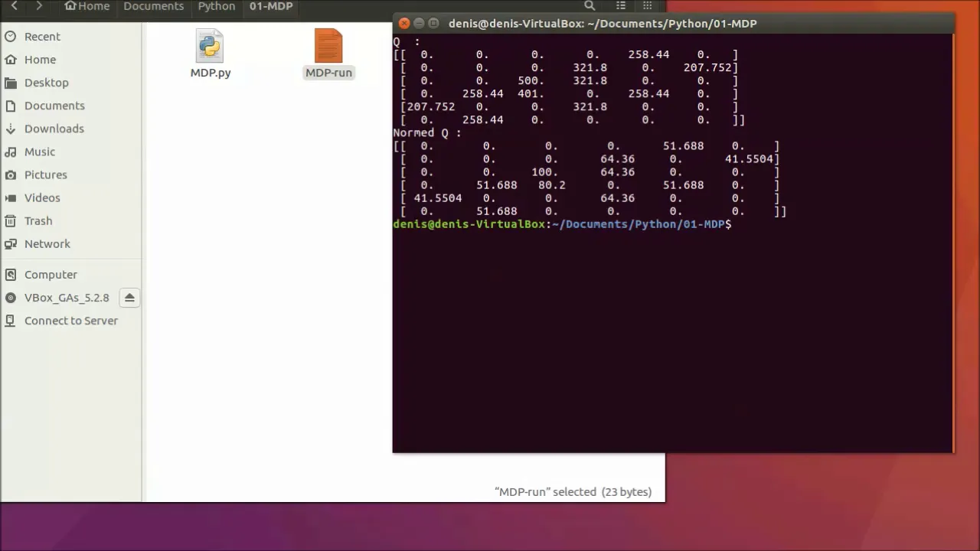Minimize the terminal window
Viewport: 980px width, 551px height.
pos(419,23)
